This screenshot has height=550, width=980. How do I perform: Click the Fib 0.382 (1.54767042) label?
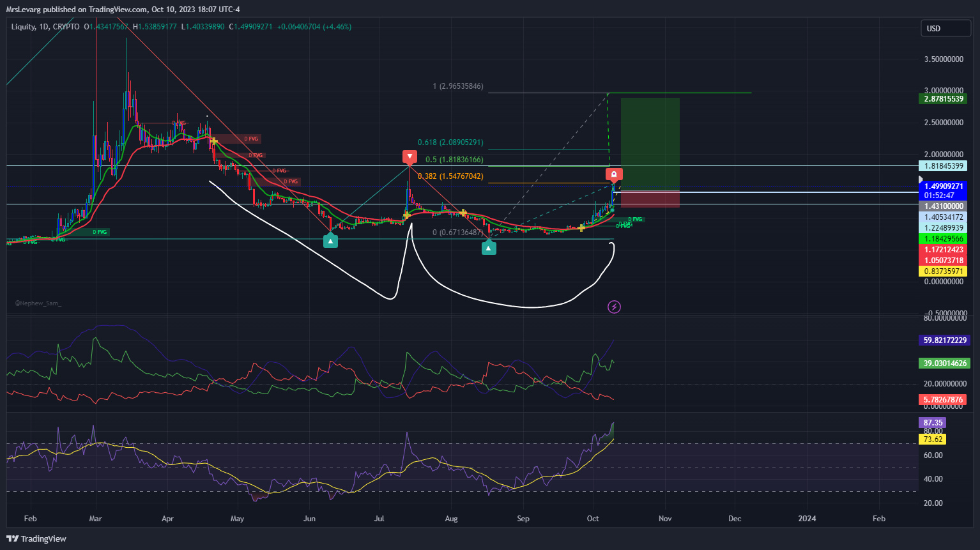click(450, 176)
